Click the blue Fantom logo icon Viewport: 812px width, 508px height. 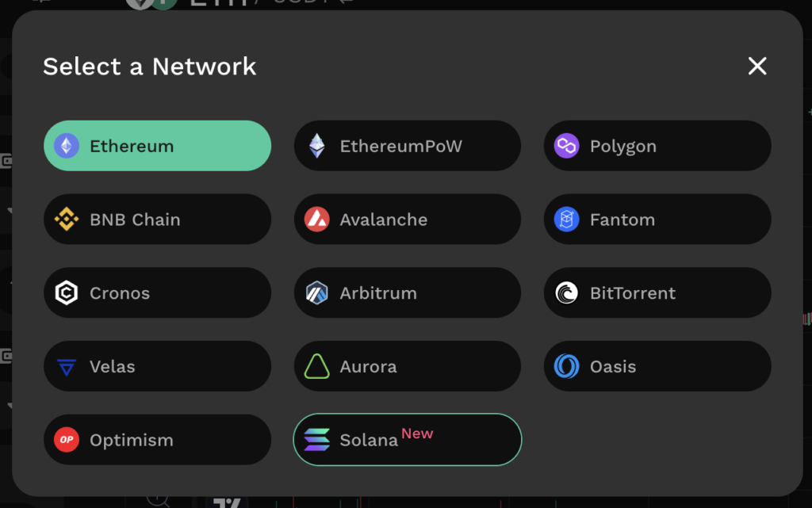tap(566, 220)
